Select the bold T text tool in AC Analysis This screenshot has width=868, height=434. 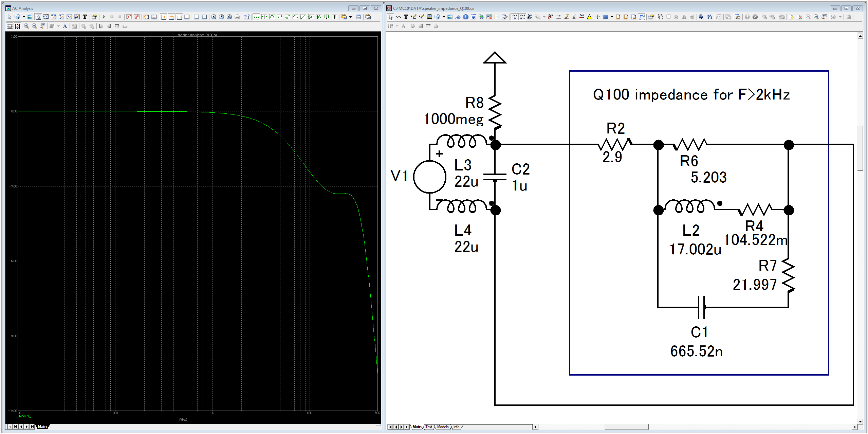pyautogui.click(x=85, y=17)
